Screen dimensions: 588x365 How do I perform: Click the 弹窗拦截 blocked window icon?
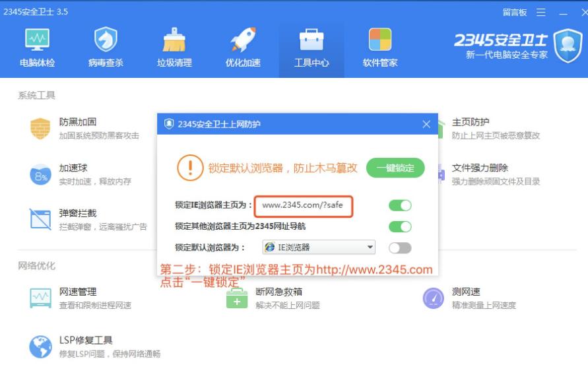[40, 219]
